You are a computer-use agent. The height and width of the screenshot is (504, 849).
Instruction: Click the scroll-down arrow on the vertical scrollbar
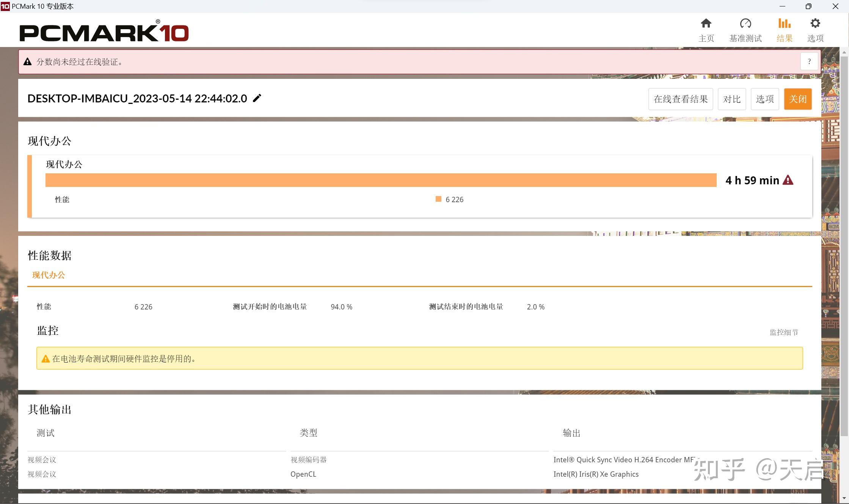pyautogui.click(x=844, y=498)
